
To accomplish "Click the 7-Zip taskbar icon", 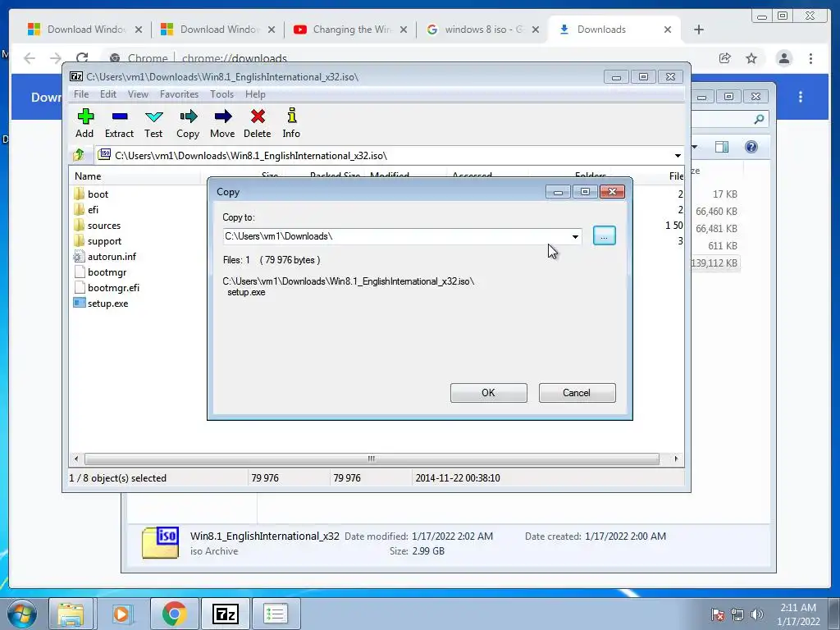I will (x=225, y=614).
